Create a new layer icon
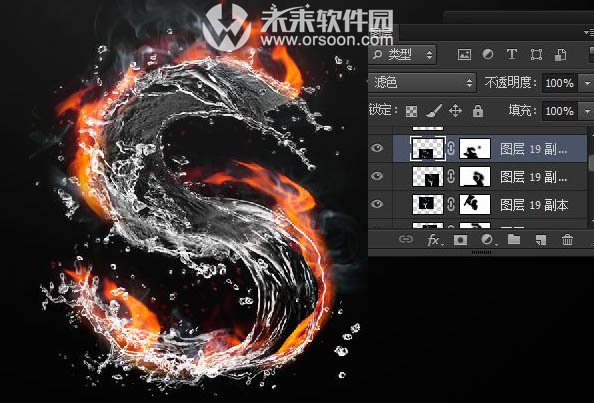 540,240
